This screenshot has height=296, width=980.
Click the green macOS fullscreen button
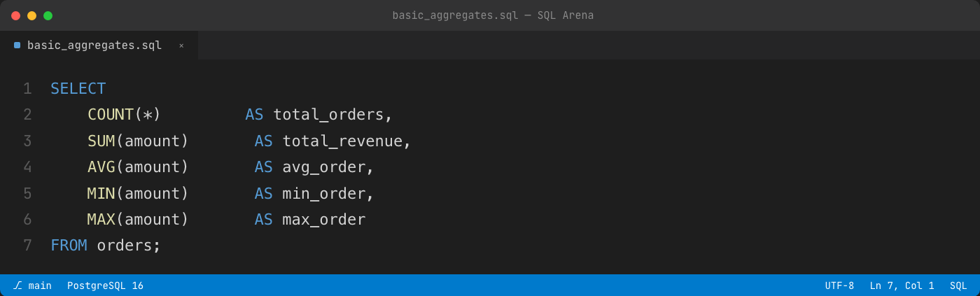pos(48,15)
